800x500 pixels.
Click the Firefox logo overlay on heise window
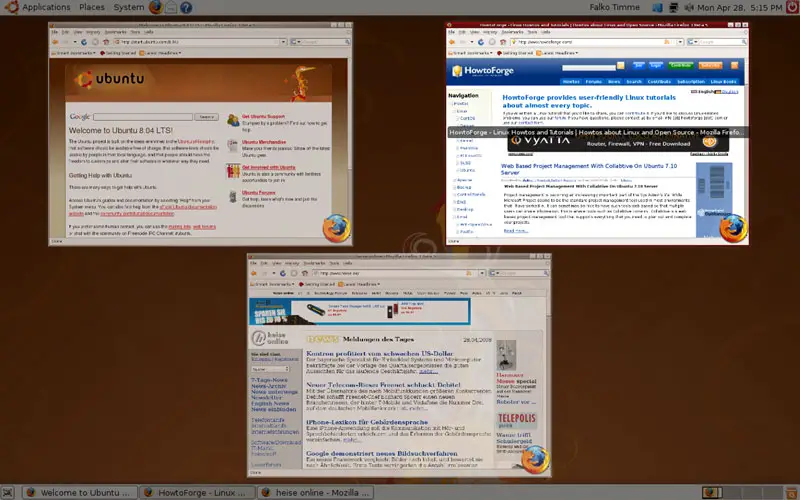point(535,460)
